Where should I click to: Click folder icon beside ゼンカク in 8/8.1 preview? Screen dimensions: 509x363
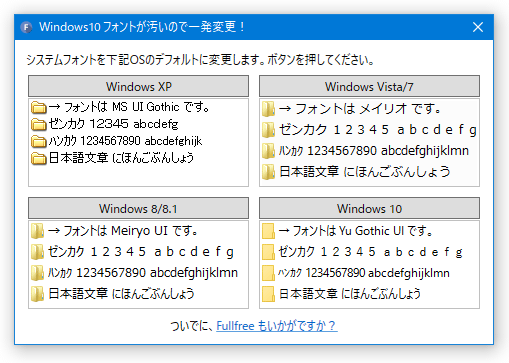click(x=37, y=252)
